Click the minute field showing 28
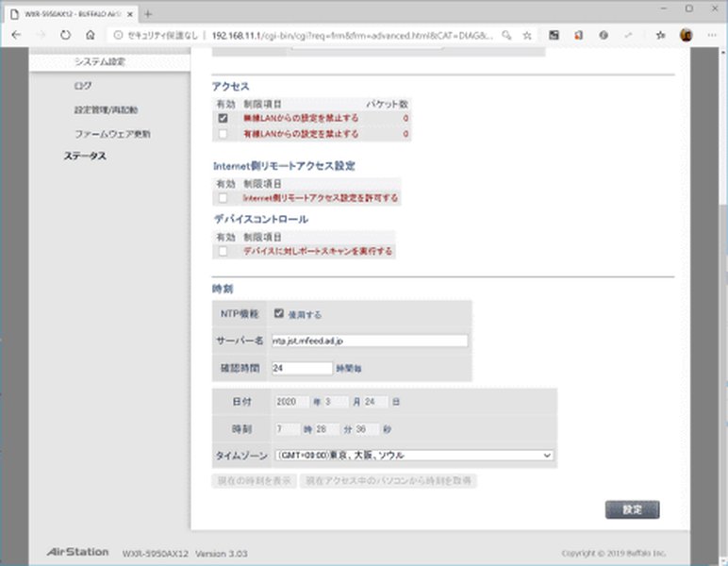 tap(327, 429)
